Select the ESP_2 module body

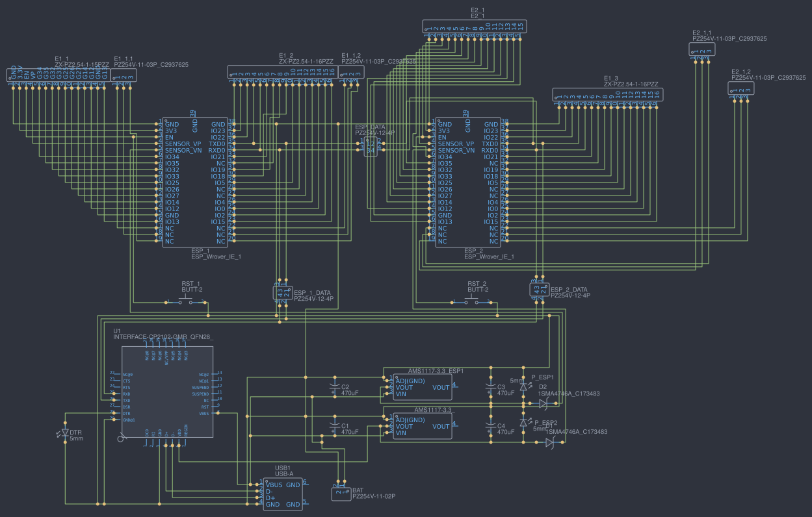468,182
